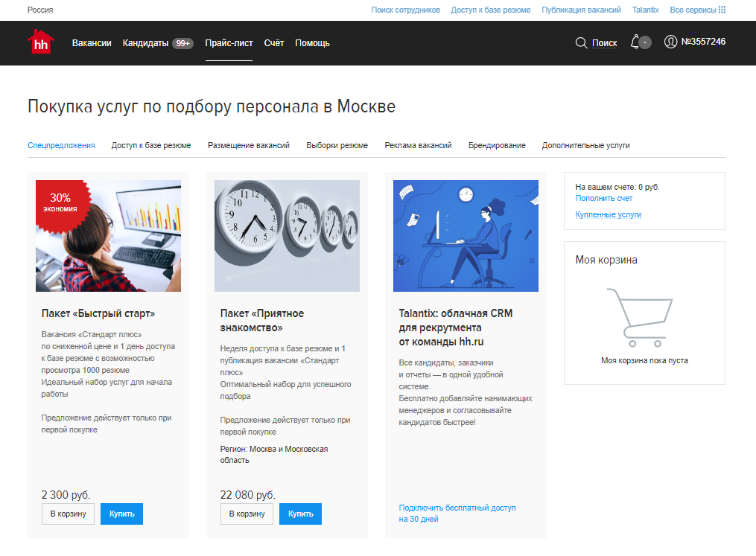756x556 pixels.
Task: Open Пакет «Быстрый старт» title
Action: point(98,313)
